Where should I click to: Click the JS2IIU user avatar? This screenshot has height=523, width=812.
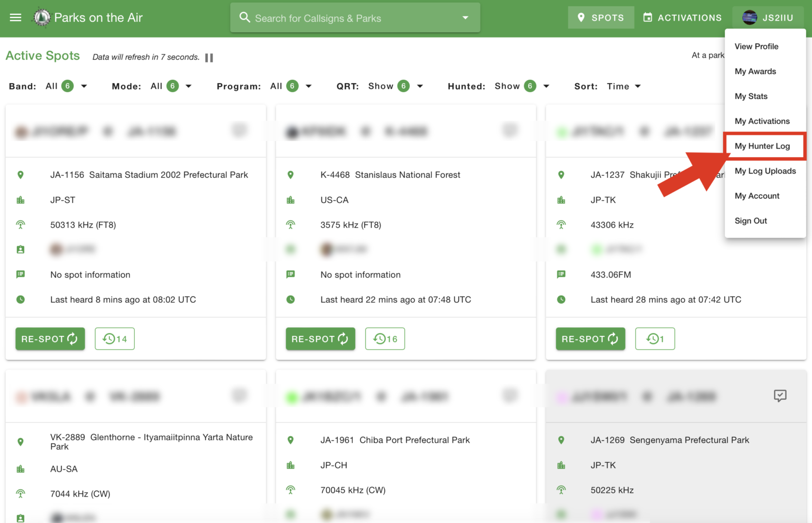pos(749,17)
